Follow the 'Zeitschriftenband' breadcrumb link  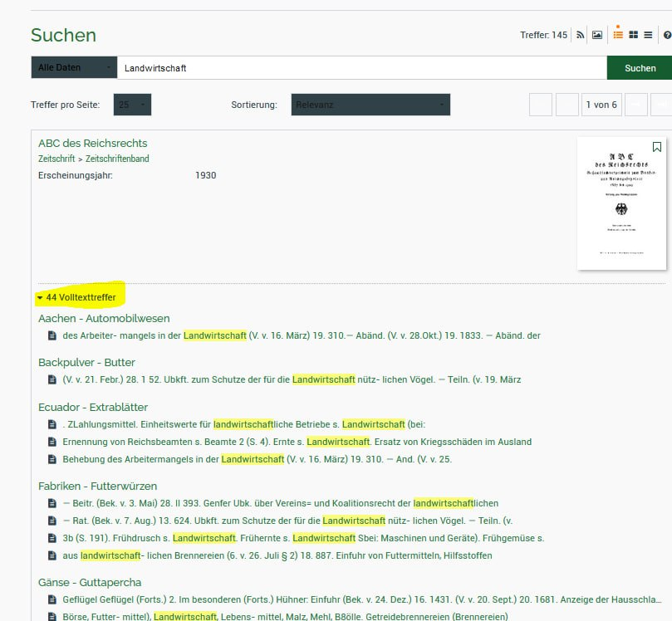pyautogui.click(x=117, y=159)
